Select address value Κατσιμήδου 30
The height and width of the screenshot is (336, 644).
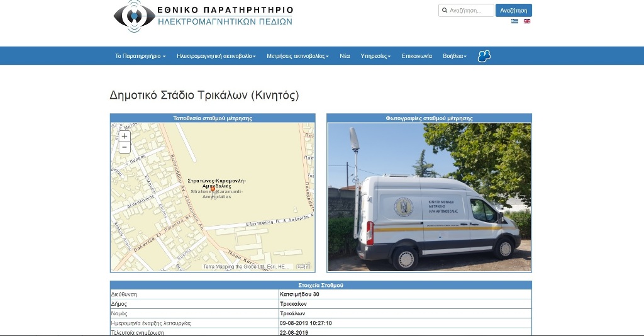click(x=299, y=294)
